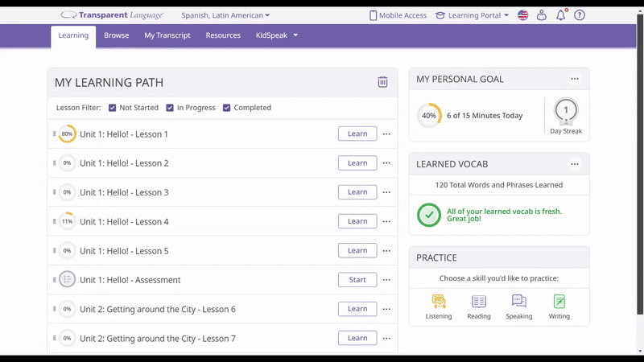The image size is (644, 362).
Task: Open options menu for Lesson 4 row
Action: pyautogui.click(x=386, y=221)
